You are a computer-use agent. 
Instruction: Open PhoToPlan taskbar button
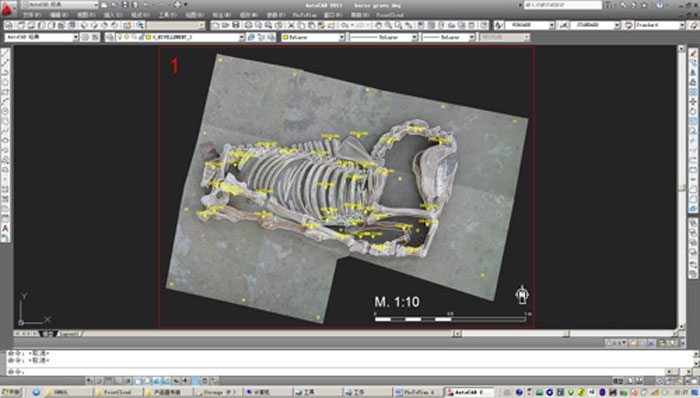419,392
